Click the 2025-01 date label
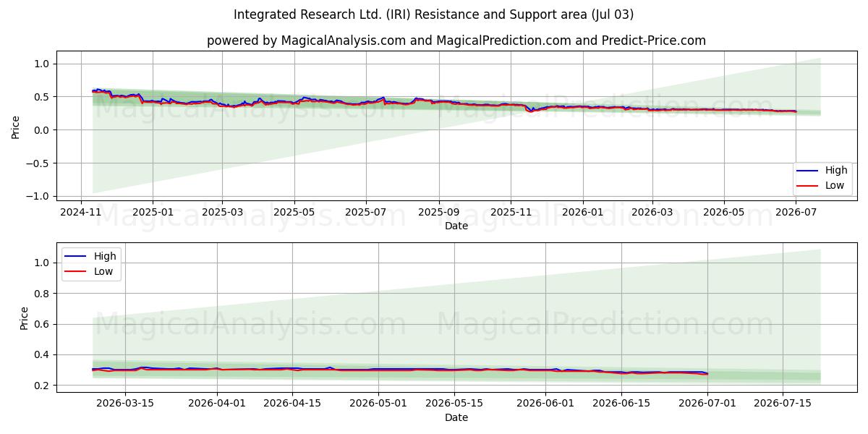Image resolution: width=868 pixels, height=434 pixels. pyautogui.click(x=153, y=212)
